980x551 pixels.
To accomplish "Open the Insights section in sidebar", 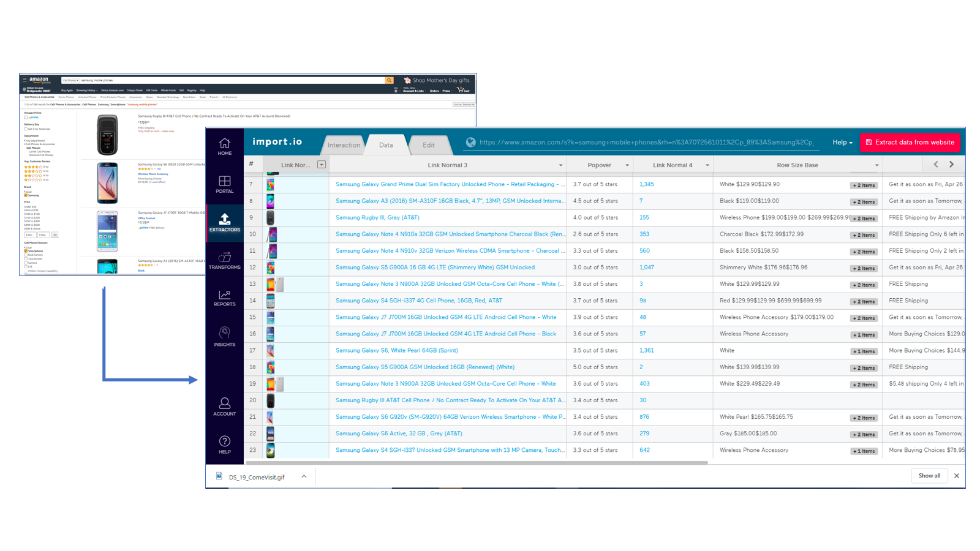I will (224, 337).
